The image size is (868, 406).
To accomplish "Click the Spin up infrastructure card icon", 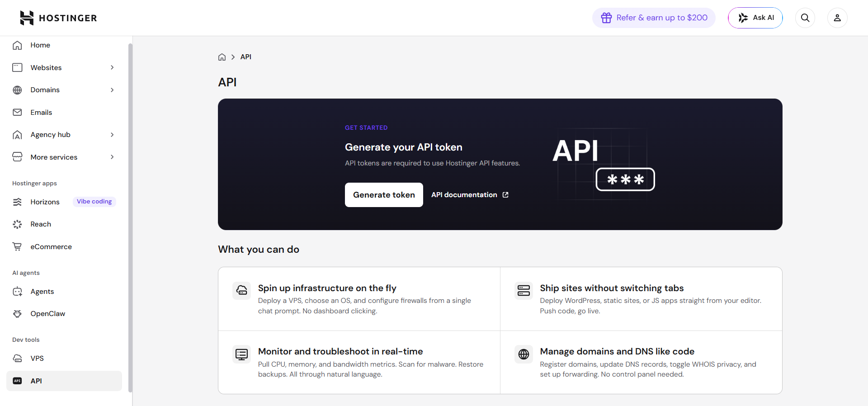I will 242,290.
